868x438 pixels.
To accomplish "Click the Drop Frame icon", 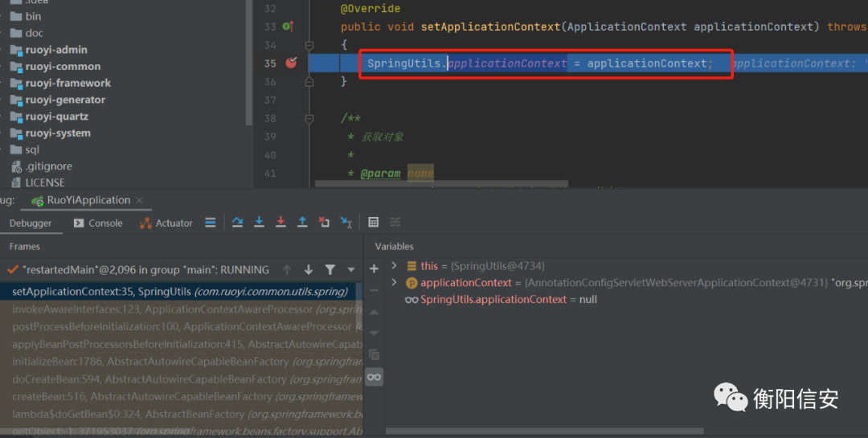I will [324, 222].
